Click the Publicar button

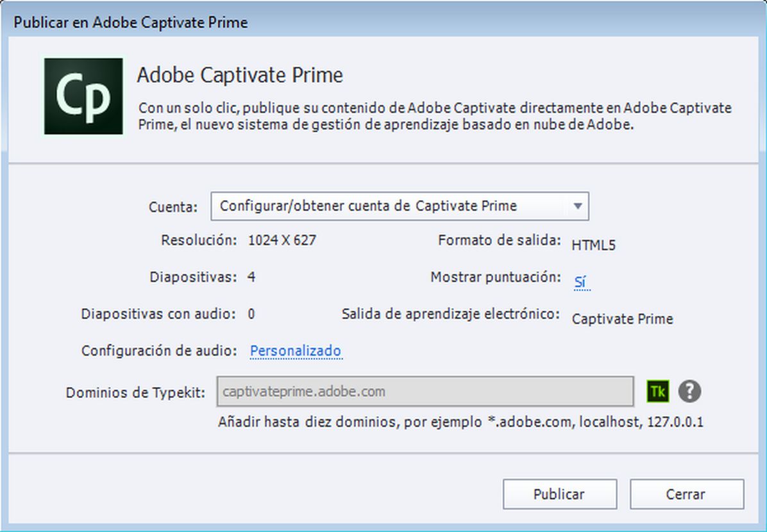(560, 494)
